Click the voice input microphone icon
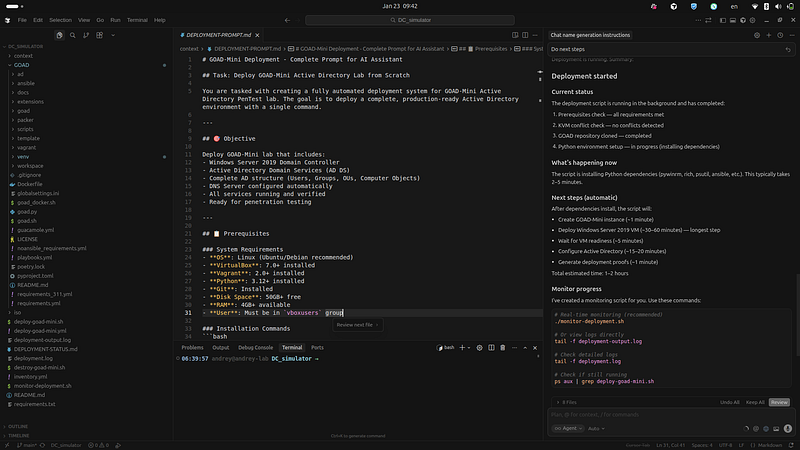This screenshot has width=800, height=450. 788,429
